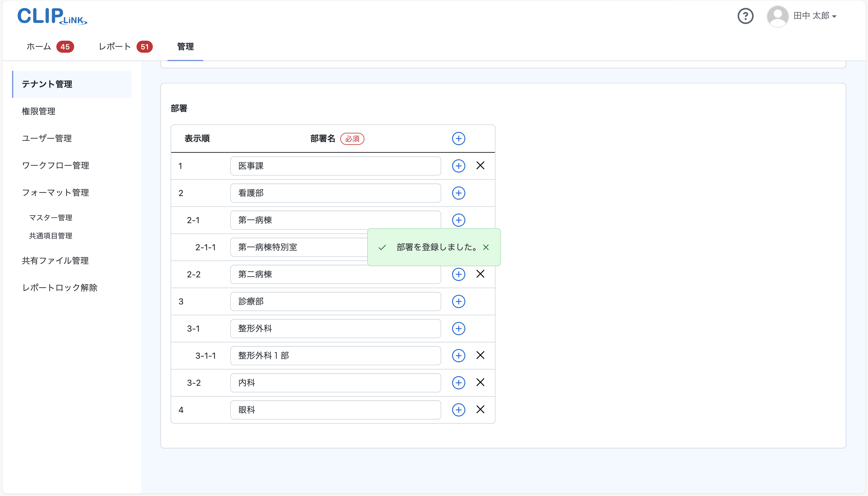Image resolution: width=868 pixels, height=496 pixels.
Task: Dismiss the 部署を登録しました notification
Action: (x=486, y=247)
